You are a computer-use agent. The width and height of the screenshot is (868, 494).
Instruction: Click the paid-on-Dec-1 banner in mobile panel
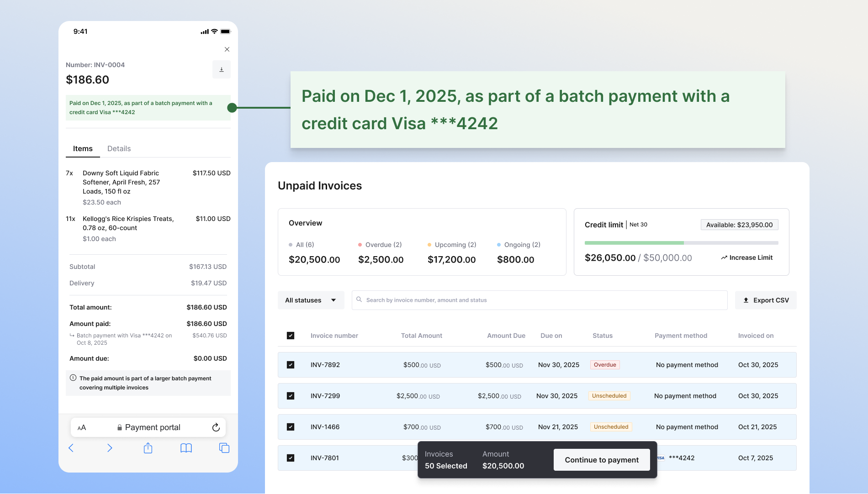click(148, 108)
